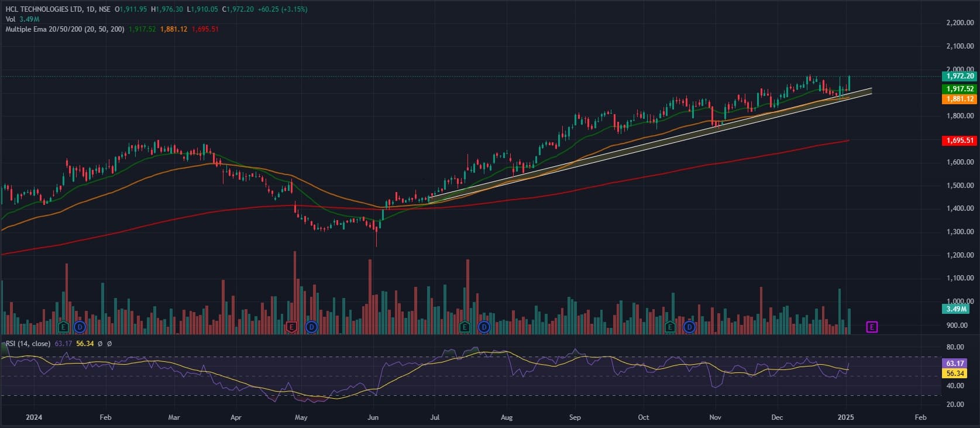
Task: Click the Jun label on time axis
Action: 373,417
